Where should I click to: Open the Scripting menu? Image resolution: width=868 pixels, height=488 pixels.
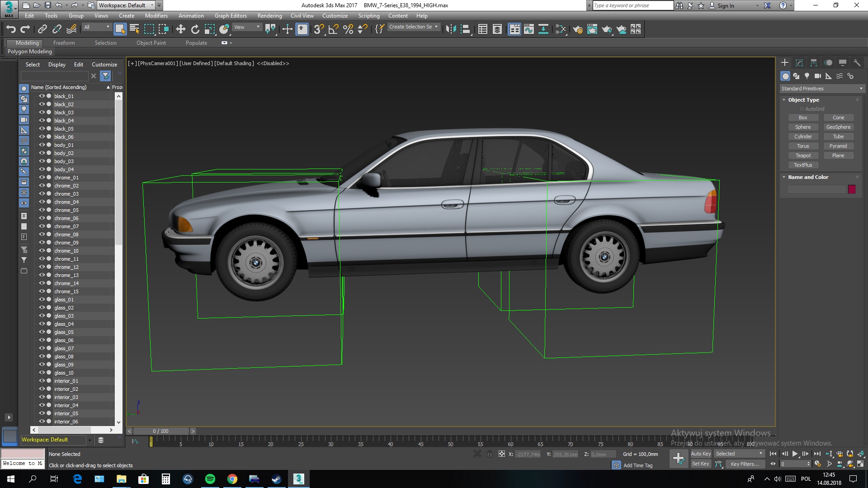tap(369, 16)
